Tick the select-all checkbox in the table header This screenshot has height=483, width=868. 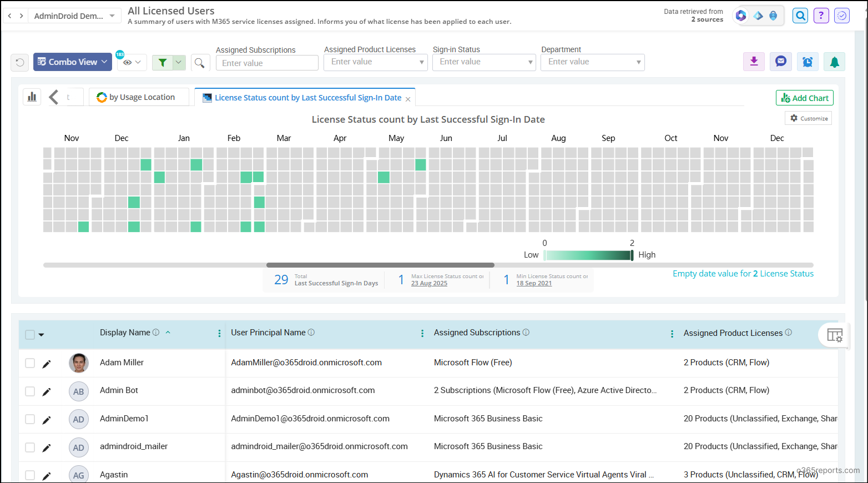pos(30,334)
